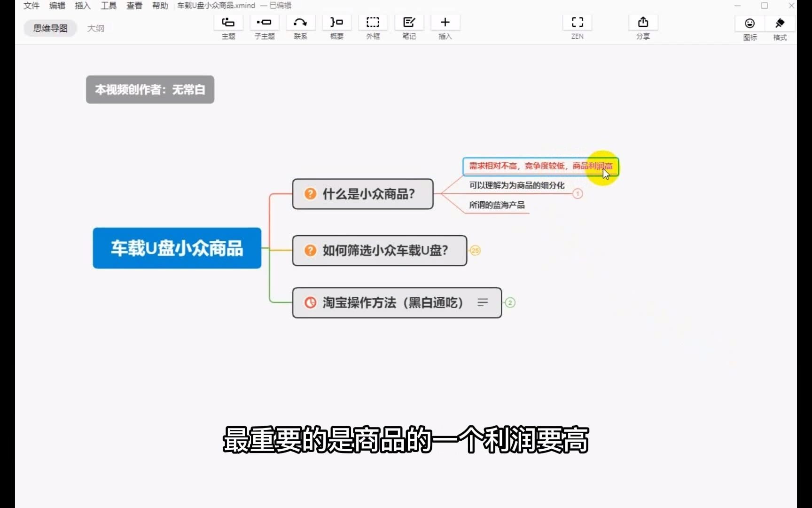
Task: Expand collapsed 25 subtopics of 如何筛选小众车载U盘
Action: (x=475, y=251)
